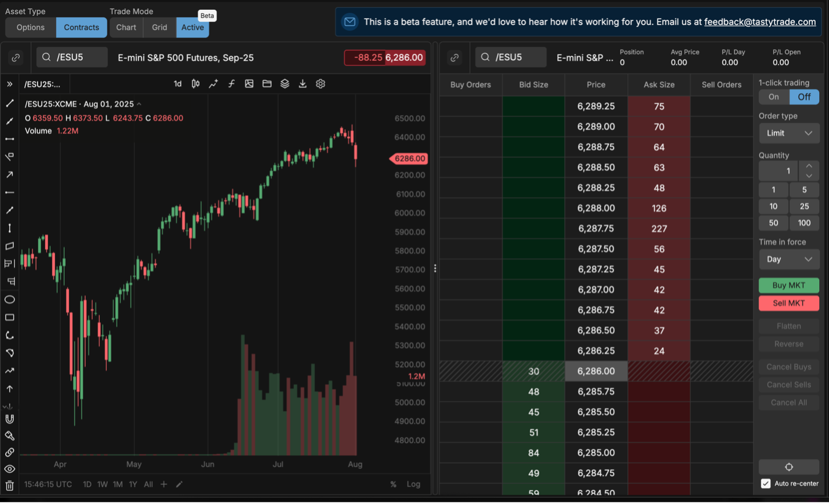
Task: Hide drawings using the eye icon
Action: (9, 469)
